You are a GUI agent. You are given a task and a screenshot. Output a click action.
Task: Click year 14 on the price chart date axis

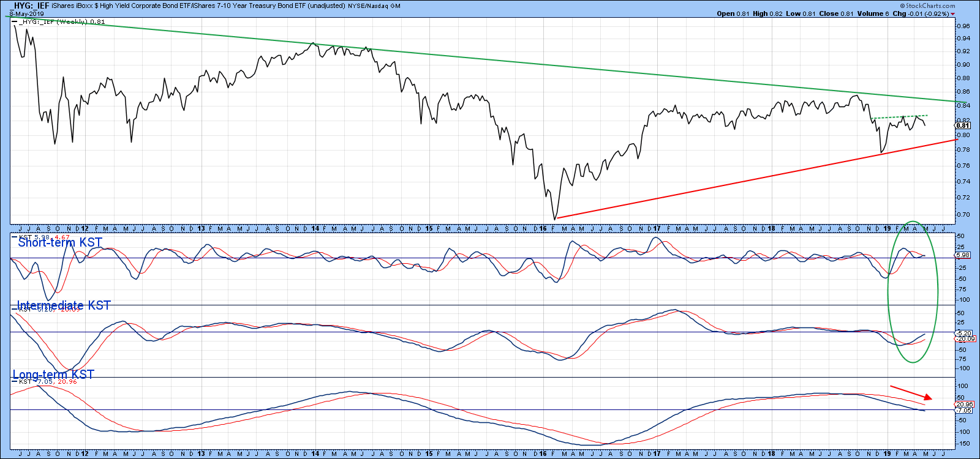coord(315,229)
